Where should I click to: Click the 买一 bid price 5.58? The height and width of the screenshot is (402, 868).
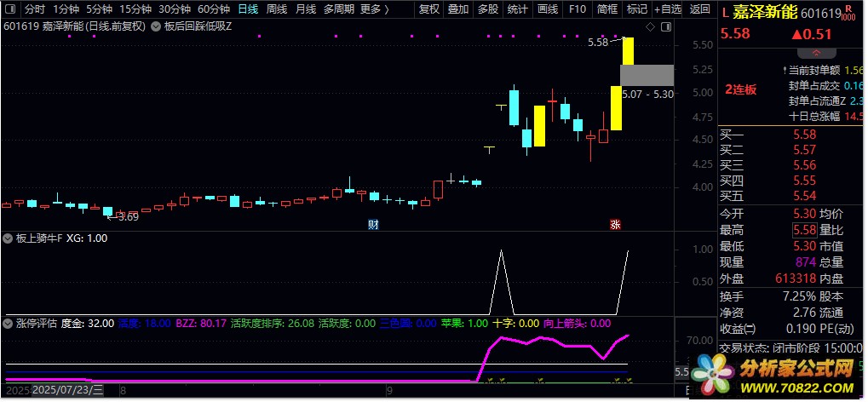(x=804, y=135)
